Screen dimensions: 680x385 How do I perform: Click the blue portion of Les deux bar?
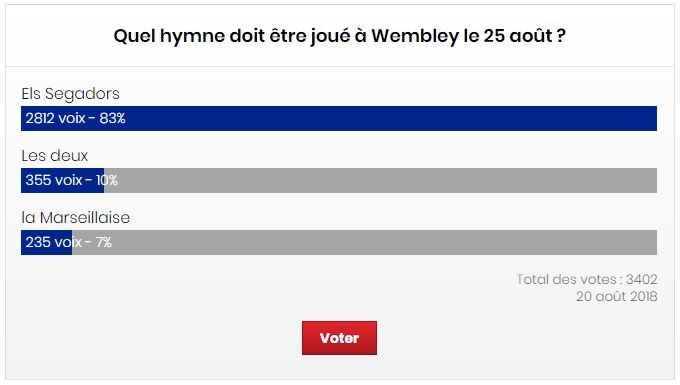tap(62, 180)
